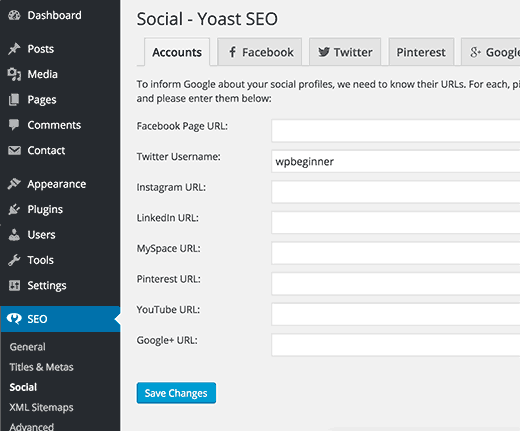520x431 pixels.
Task: Click the Google+ URL field
Action: click(396, 345)
